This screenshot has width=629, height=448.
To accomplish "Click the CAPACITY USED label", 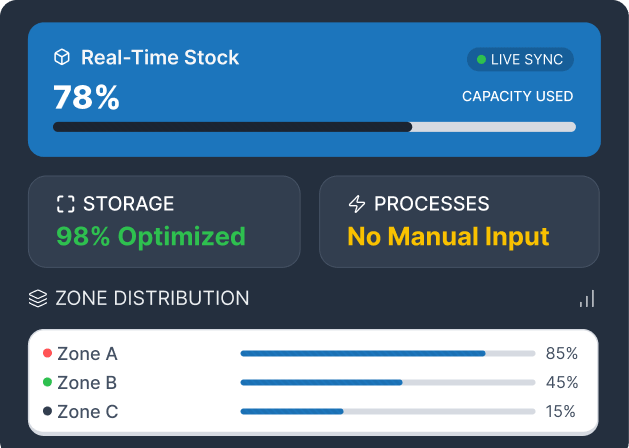I will point(517,96).
